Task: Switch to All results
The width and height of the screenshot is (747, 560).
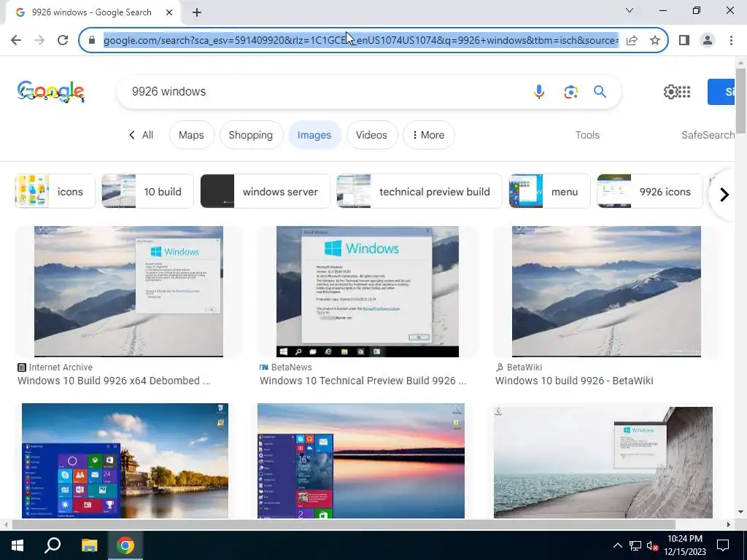Action: pos(141,135)
